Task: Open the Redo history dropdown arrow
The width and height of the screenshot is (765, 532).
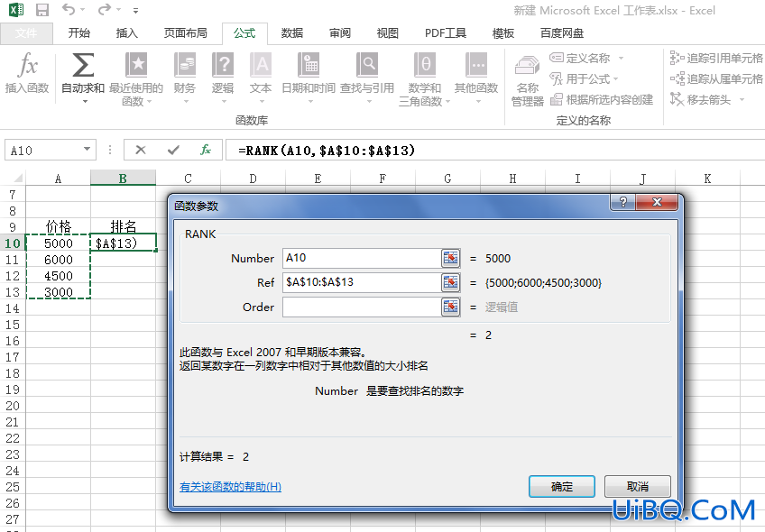Action: click(117, 10)
